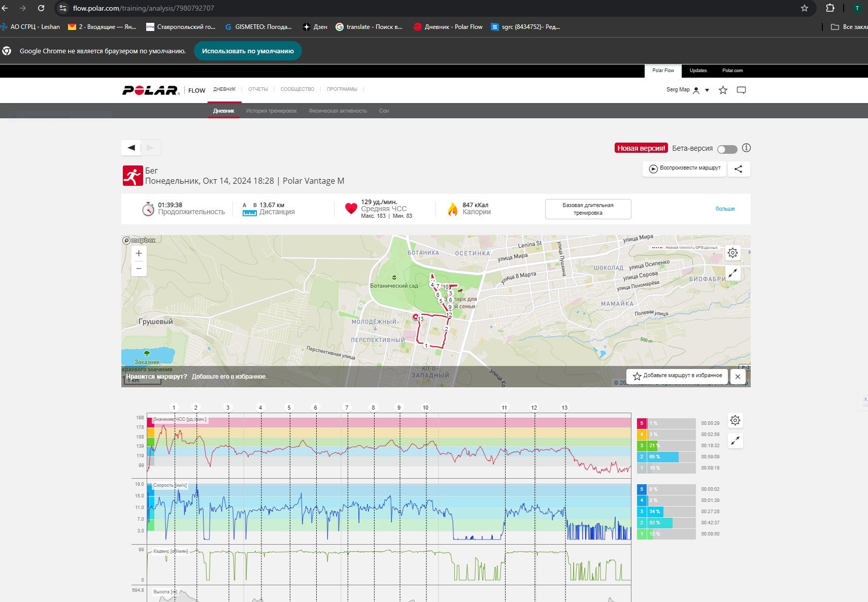The image size is (868, 602).
Task: Click the 847 кКал calories value
Action: click(476, 205)
